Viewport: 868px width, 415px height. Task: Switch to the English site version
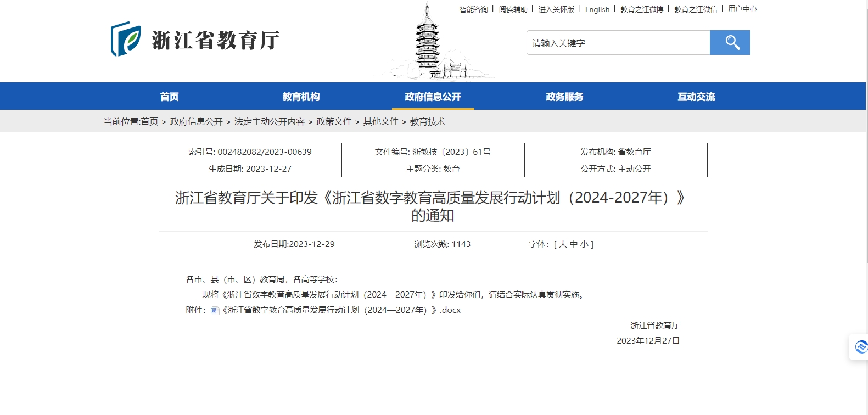[597, 9]
